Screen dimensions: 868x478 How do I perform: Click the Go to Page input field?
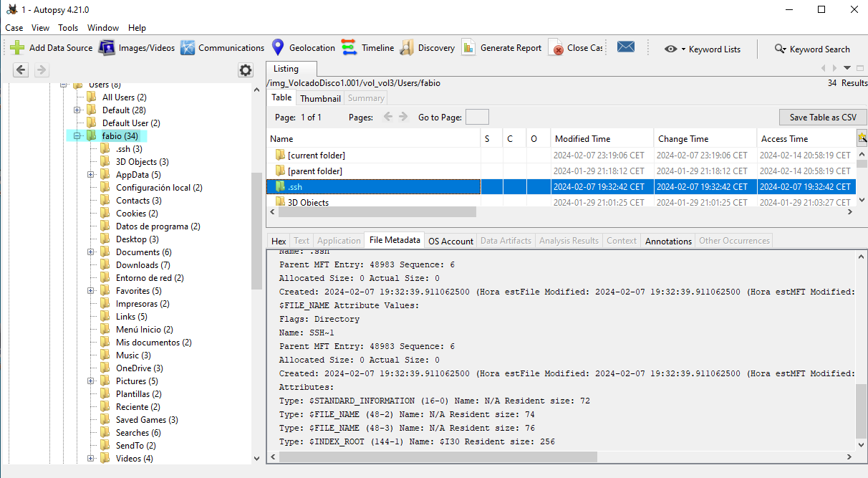tap(477, 118)
